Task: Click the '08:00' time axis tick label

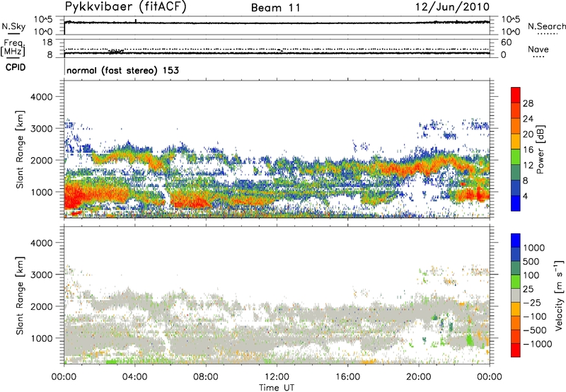Action: tap(206, 377)
